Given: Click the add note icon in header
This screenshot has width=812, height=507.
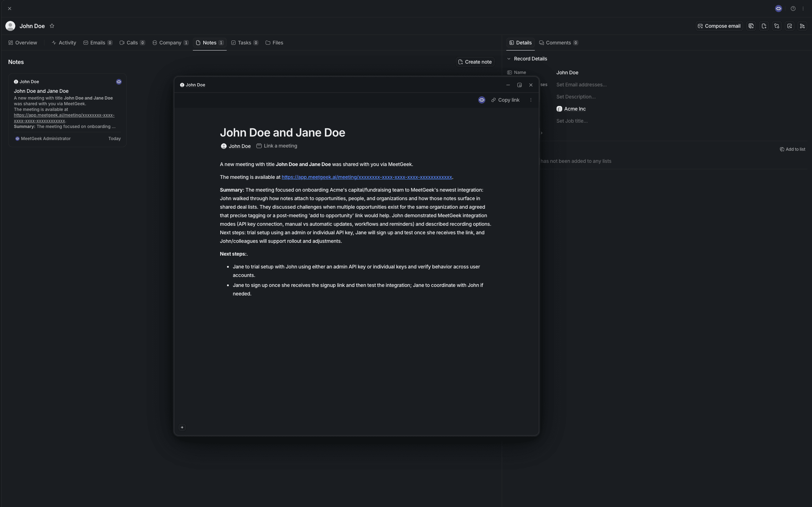Looking at the screenshot, I should click(764, 26).
